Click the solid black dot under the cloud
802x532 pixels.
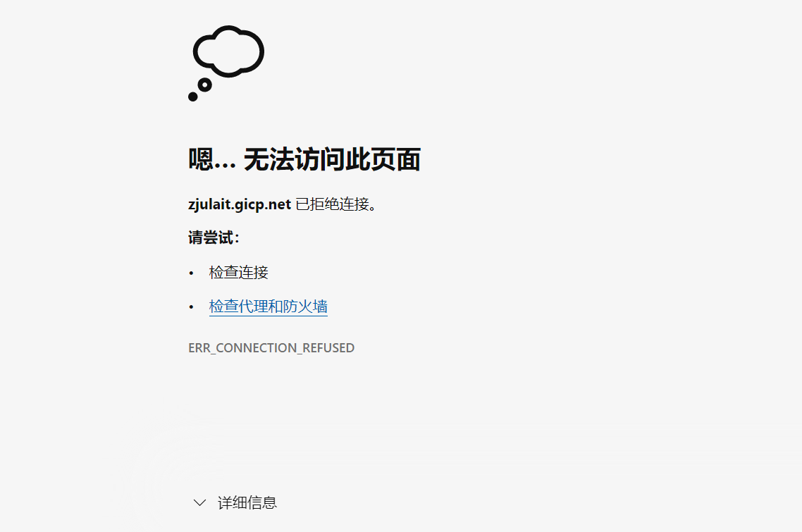point(193,97)
